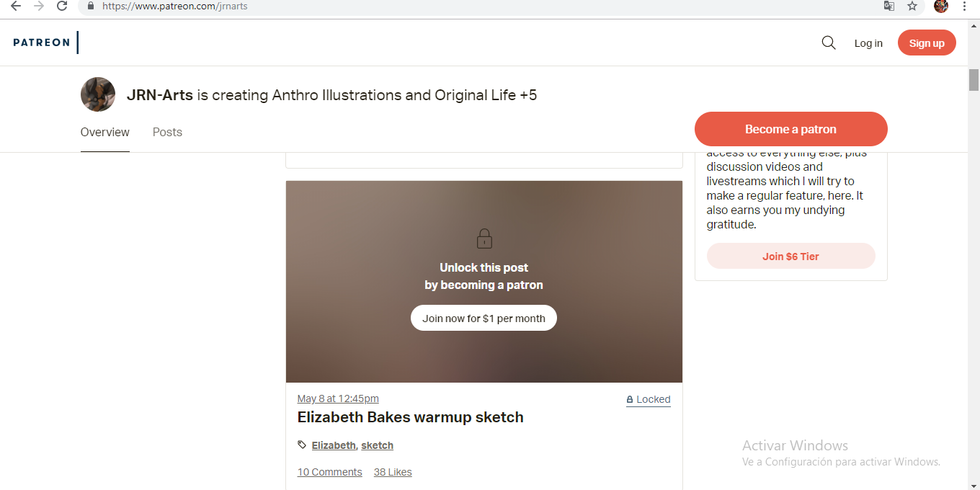Click the Log in link
The image size is (980, 490).
click(x=868, y=43)
